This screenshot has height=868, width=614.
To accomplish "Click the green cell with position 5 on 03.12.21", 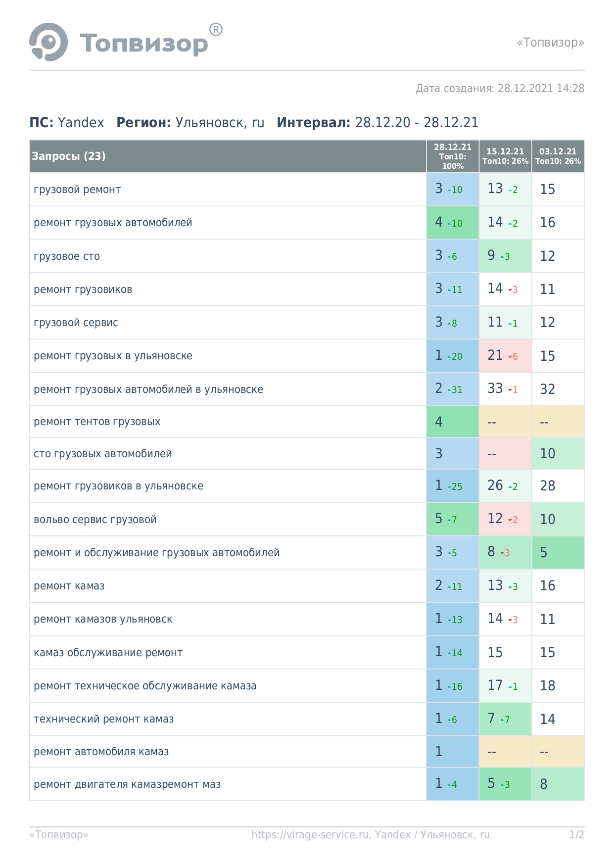I will point(558,552).
